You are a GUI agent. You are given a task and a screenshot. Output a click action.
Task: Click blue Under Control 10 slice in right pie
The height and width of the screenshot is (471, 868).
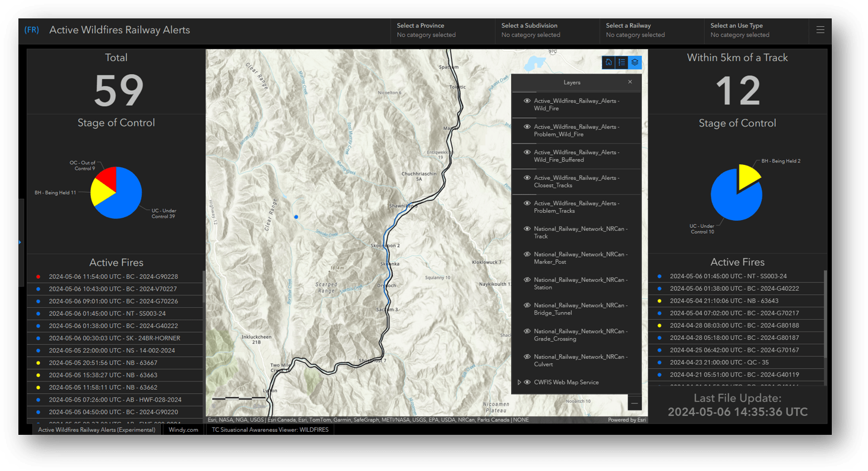point(734,199)
